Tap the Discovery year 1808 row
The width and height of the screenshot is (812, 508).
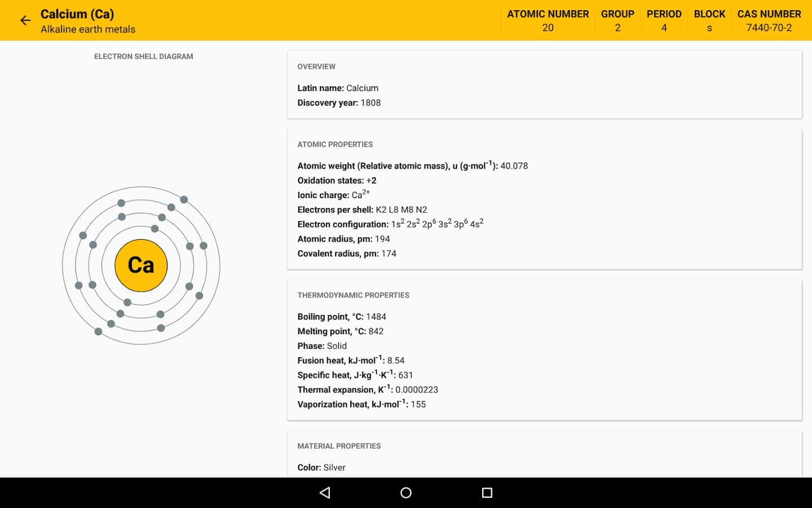point(339,103)
